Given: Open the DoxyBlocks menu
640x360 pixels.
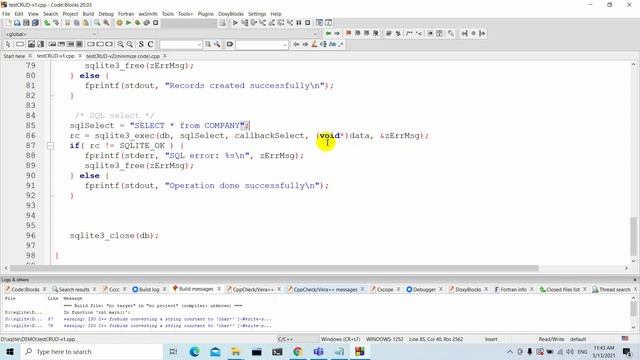Looking at the screenshot, I should click(231, 14).
